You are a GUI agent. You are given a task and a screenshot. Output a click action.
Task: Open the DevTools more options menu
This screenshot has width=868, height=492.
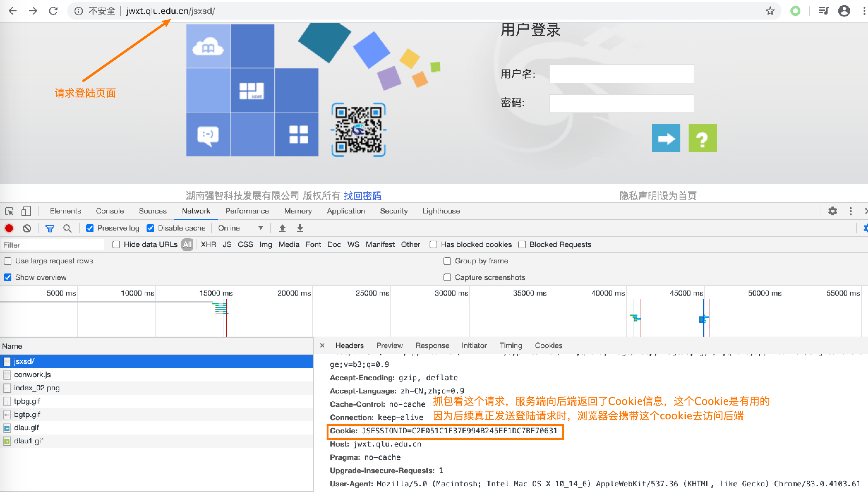[851, 211]
